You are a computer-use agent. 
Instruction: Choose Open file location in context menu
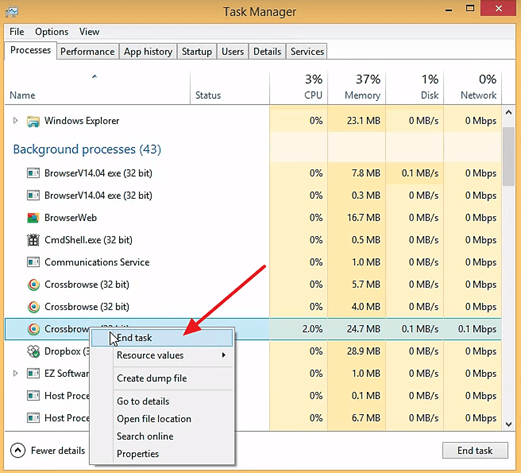[162, 419]
